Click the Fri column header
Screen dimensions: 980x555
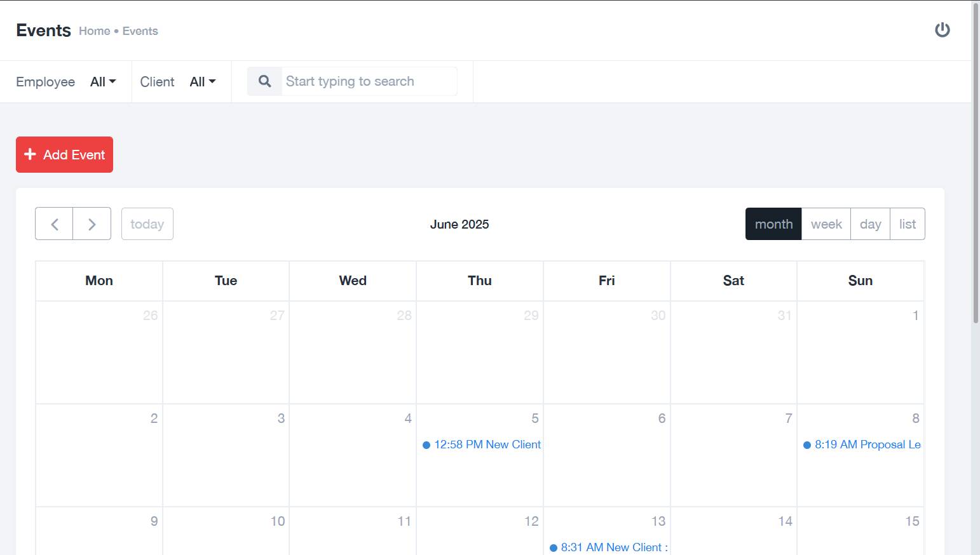click(x=607, y=281)
